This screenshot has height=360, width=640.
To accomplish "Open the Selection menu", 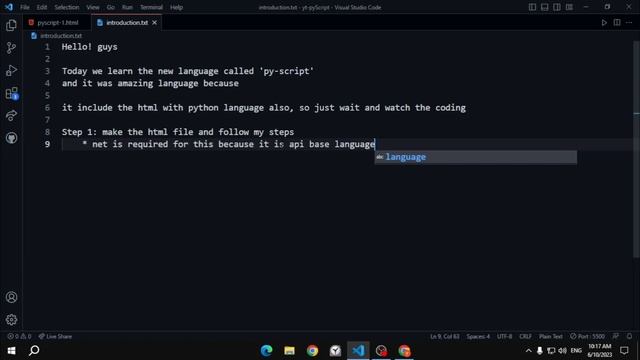I will click(67, 7).
